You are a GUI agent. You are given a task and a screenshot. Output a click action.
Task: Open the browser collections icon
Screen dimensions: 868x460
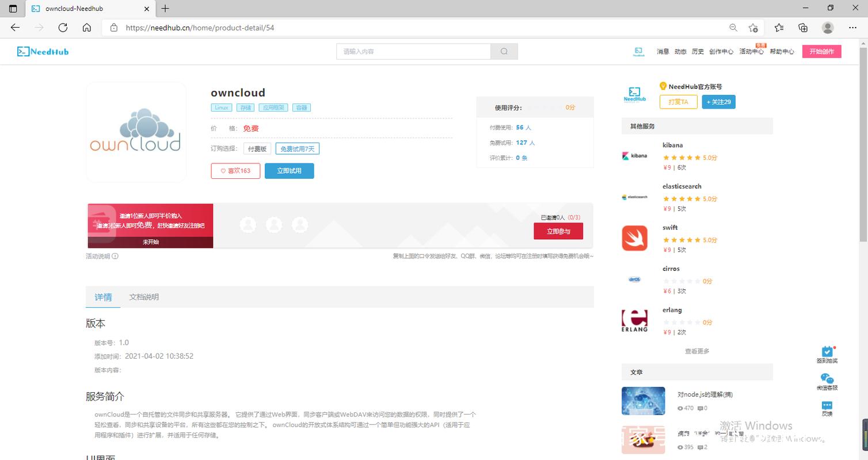click(x=803, y=28)
